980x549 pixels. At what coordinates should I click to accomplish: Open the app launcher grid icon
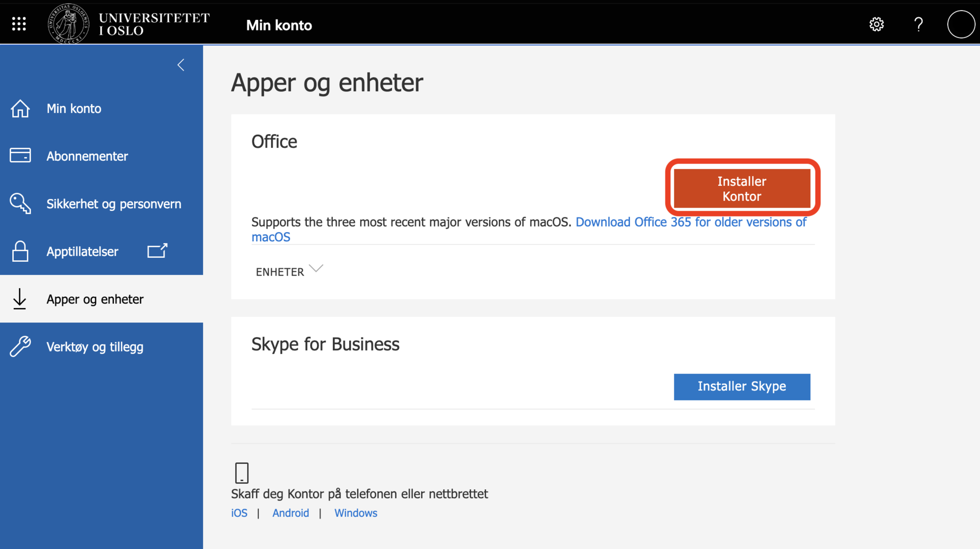pyautogui.click(x=19, y=24)
